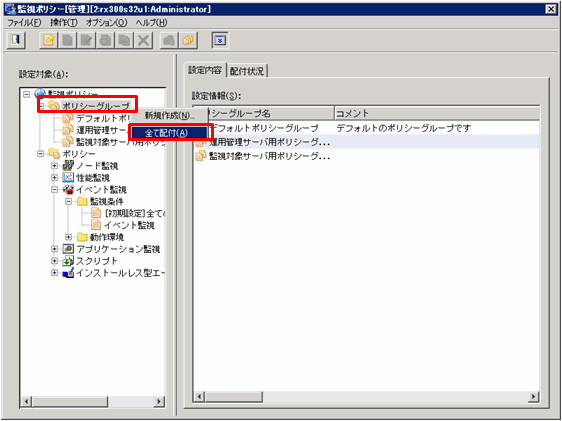Viewport: 562px width, 421px height.
Task: Click right arrow of list horizontal scrollbar
Action: [x=534, y=396]
